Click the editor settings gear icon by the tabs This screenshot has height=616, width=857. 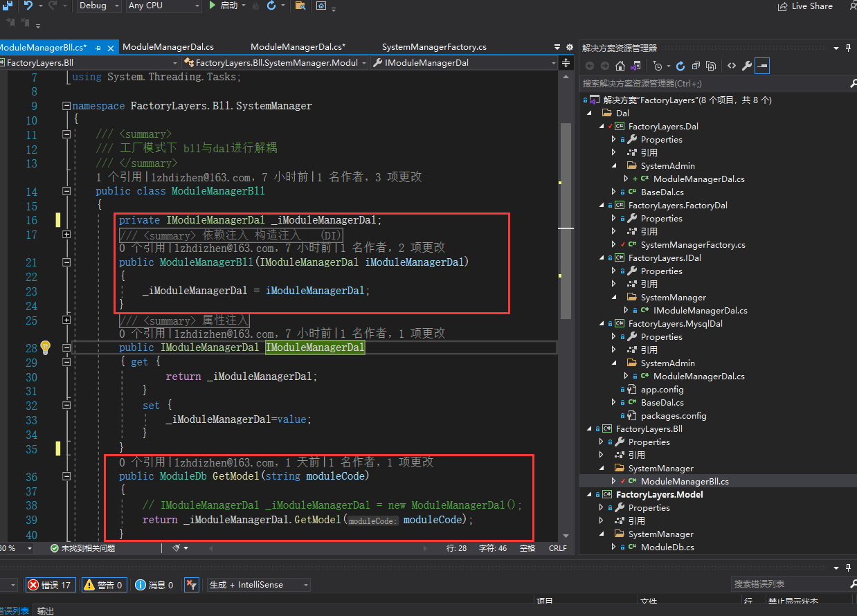(x=570, y=47)
